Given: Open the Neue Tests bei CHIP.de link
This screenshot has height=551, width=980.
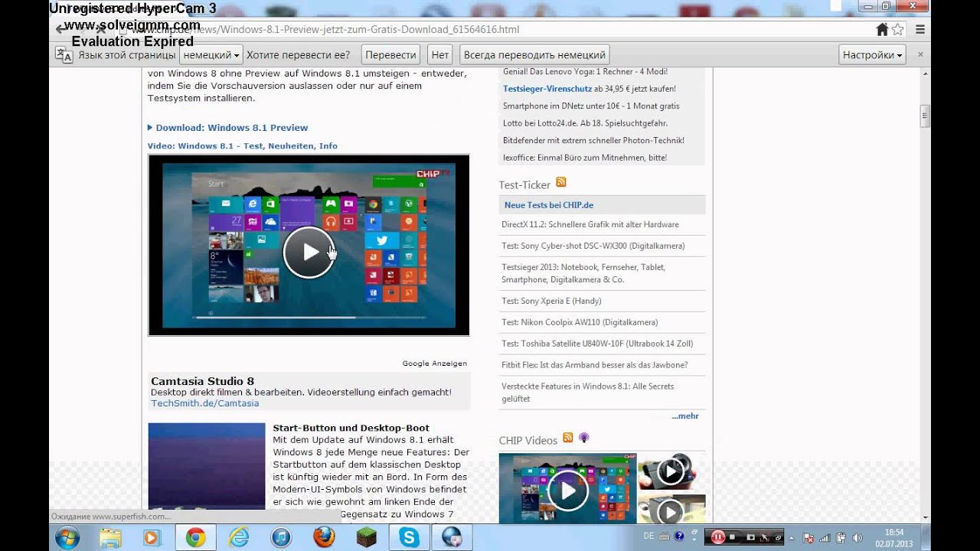Looking at the screenshot, I should coord(549,205).
